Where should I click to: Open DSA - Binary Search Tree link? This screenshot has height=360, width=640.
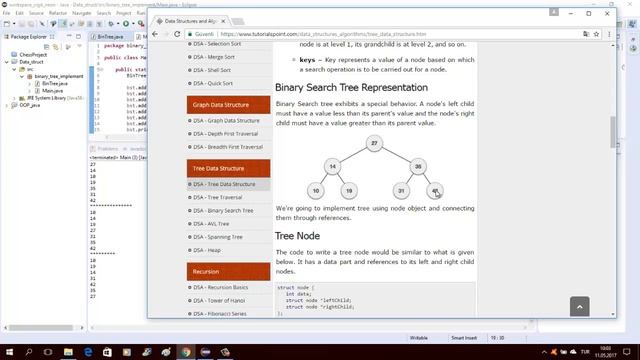(x=223, y=211)
